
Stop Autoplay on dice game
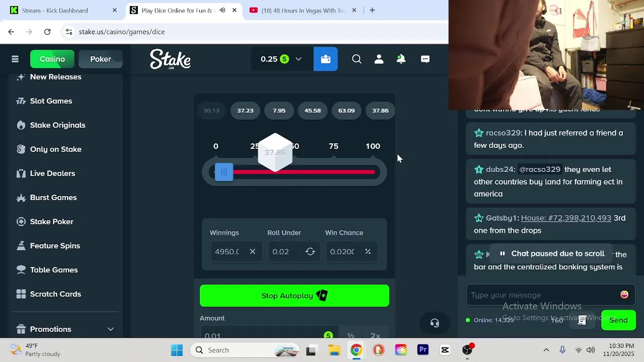[x=294, y=296]
